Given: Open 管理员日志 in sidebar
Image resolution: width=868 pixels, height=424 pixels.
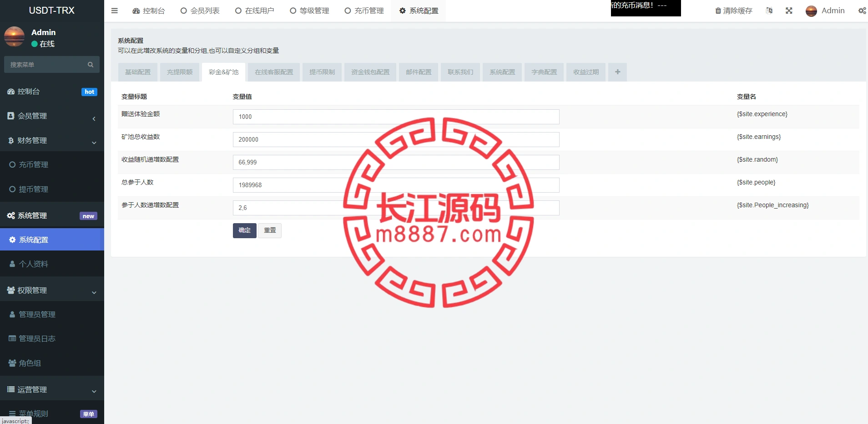Looking at the screenshot, I should point(52,339).
